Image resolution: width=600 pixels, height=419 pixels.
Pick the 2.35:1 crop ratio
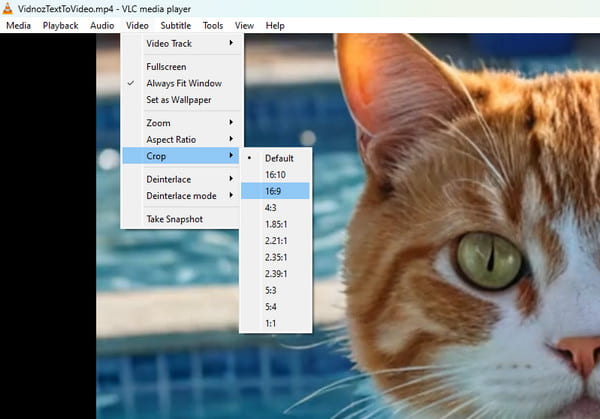click(x=276, y=256)
